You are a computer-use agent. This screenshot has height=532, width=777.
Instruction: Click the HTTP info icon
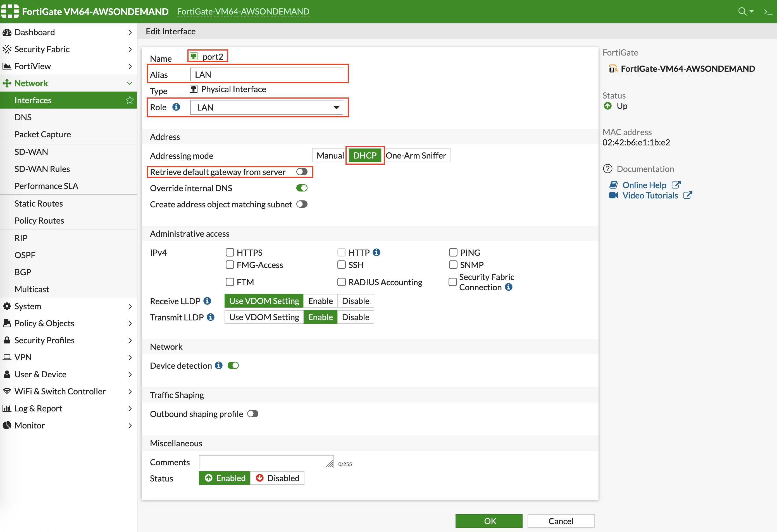pyautogui.click(x=376, y=252)
